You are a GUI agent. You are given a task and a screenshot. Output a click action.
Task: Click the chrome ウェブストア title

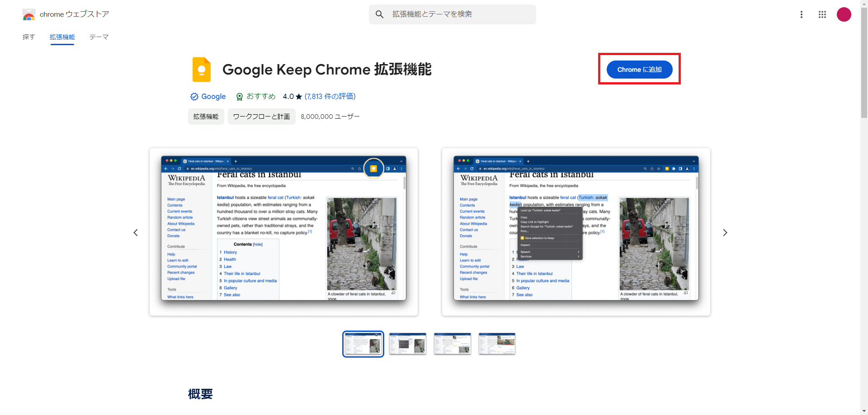tap(75, 14)
